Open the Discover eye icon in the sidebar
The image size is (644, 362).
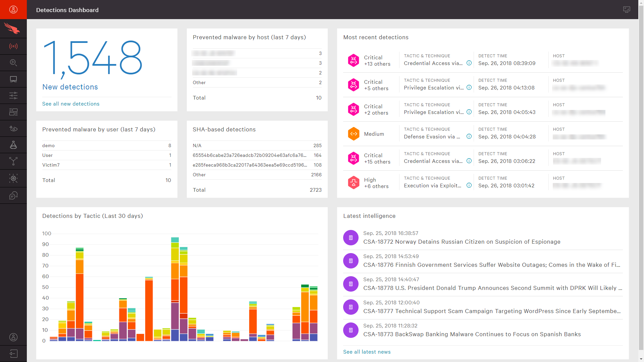[x=13, y=128]
